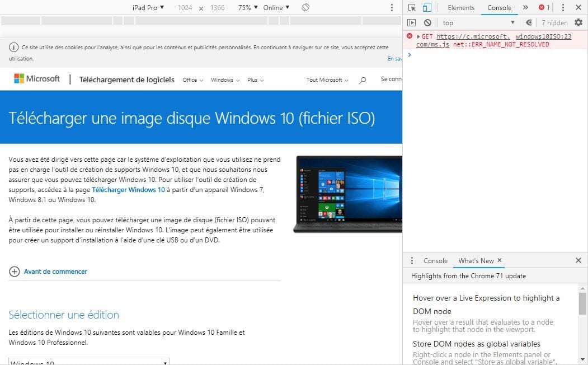
Task: Expand the GET error message triangle
Action: coord(418,36)
